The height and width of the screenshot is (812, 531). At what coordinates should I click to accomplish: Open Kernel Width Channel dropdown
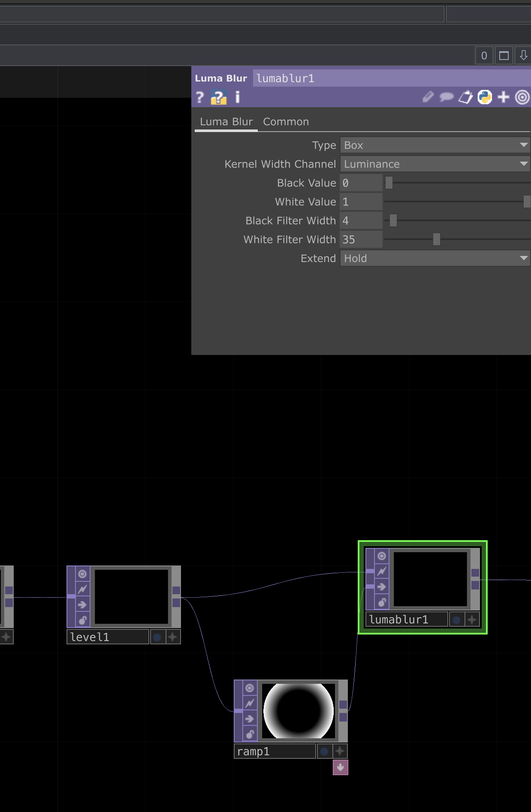(434, 164)
